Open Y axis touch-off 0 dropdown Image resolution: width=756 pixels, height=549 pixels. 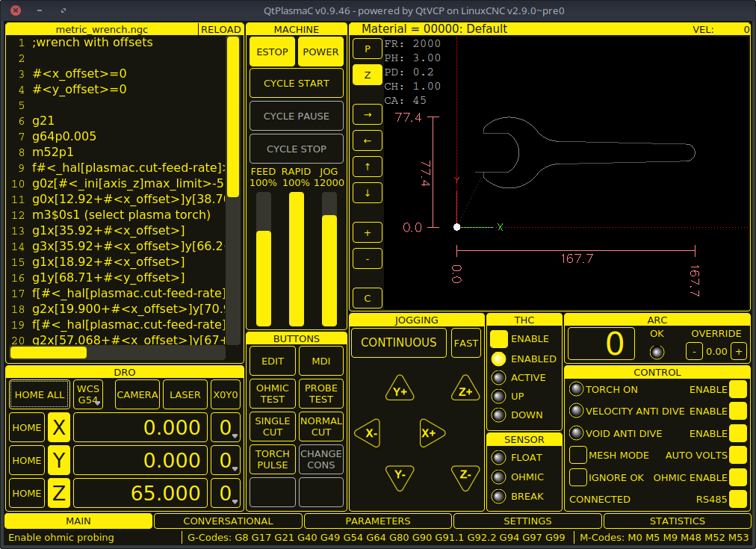[x=226, y=460]
